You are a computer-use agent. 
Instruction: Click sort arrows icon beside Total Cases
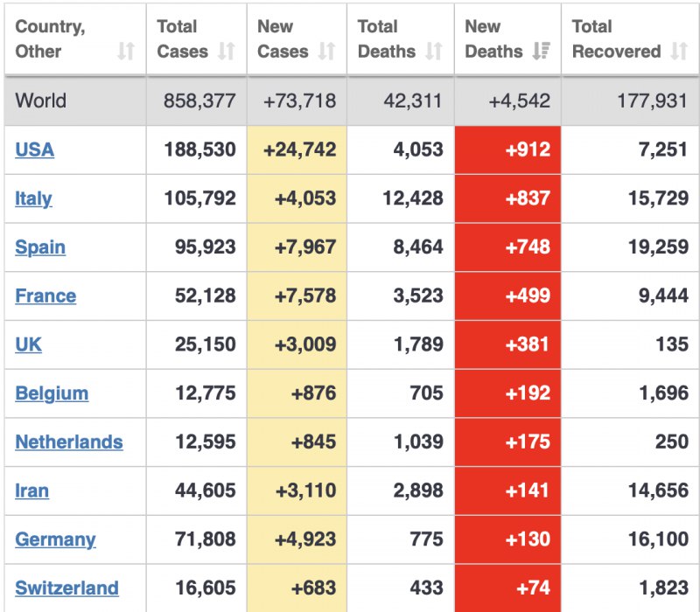pyautogui.click(x=227, y=52)
